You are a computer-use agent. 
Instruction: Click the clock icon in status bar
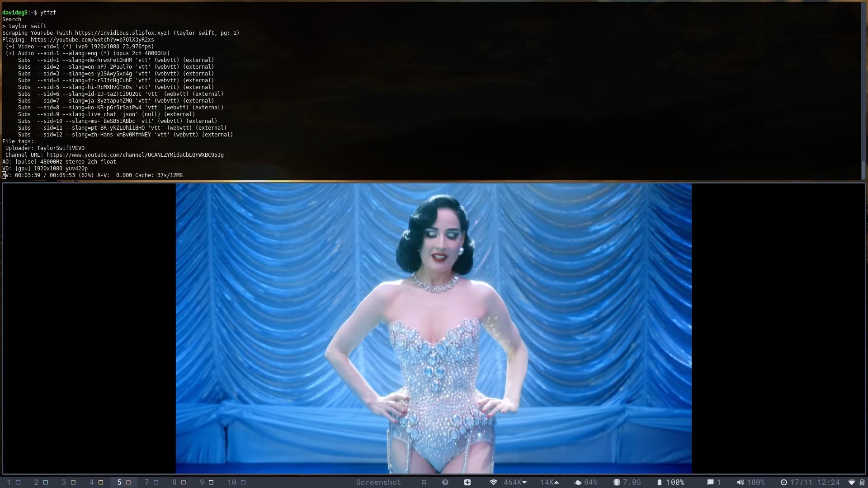(783, 482)
